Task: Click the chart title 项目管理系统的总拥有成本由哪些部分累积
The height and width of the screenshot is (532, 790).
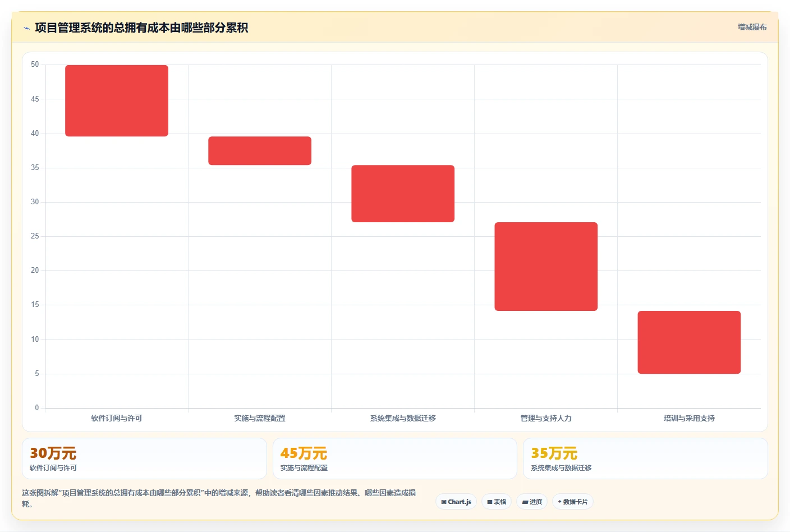Action: click(141, 27)
